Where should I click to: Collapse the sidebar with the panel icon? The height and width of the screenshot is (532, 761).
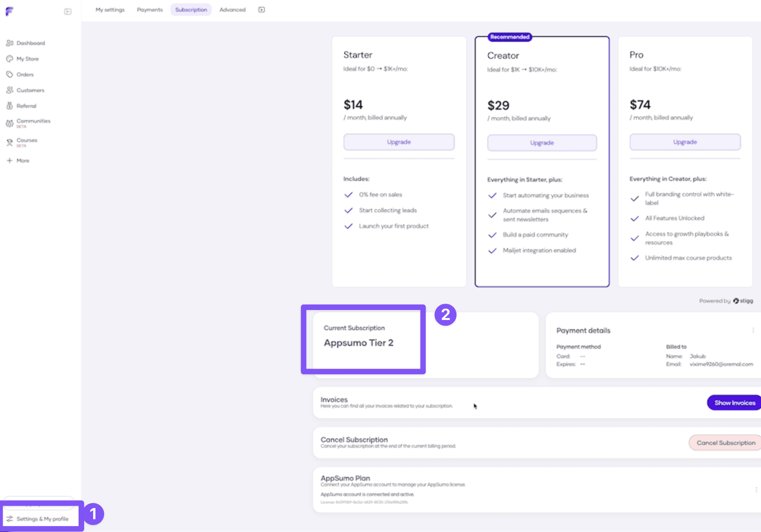[x=68, y=11]
